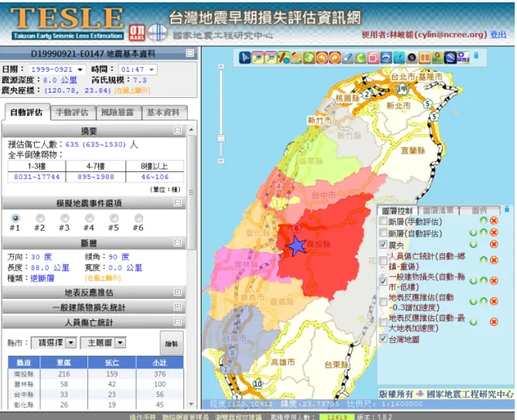Remove the 一般建物損失 layer with red X
Image resolution: width=517 pixels, height=420 pixels.
tap(494, 281)
